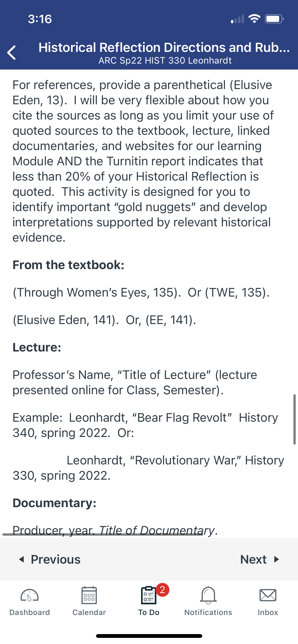Viewport: 298px width, 644px height.
Task: Tap the right triangle after Next
Action: pyautogui.click(x=277, y=559)
